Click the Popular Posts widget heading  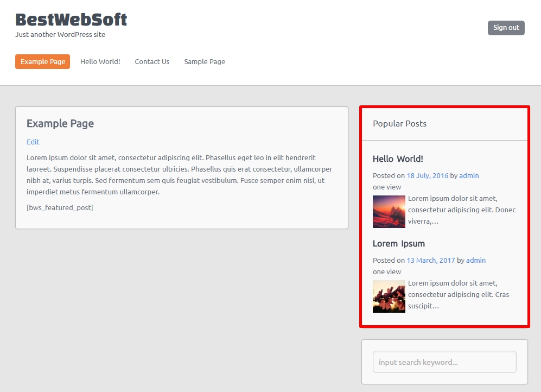pos(399,124)
